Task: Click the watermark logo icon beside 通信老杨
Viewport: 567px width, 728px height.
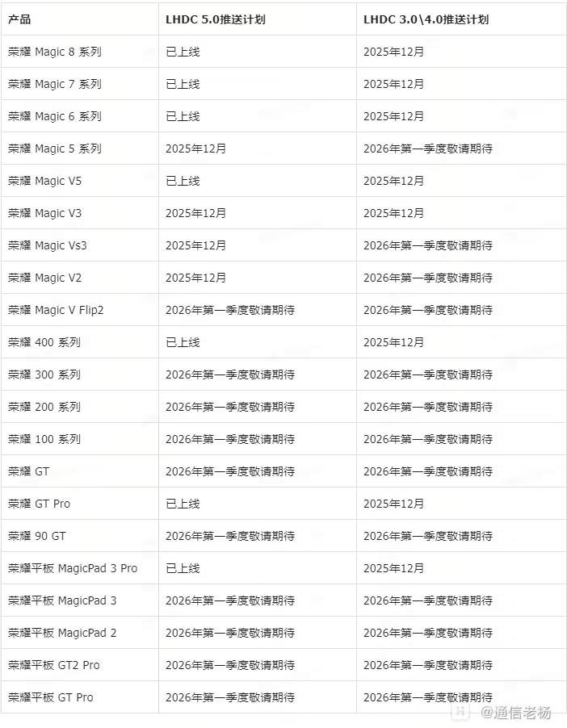Action: click(460, 712)
